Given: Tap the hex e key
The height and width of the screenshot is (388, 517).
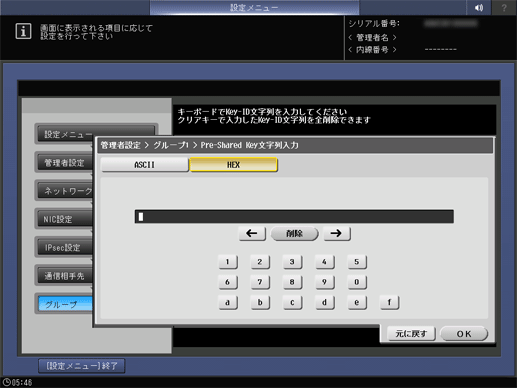Looking at the screenshot, I should point(357,303).
